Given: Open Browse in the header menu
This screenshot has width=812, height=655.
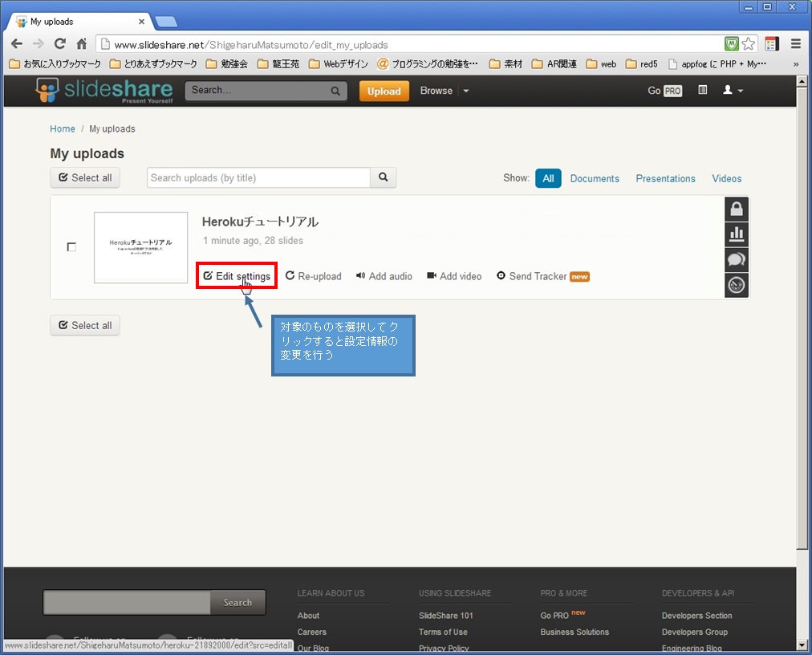Looking at the screenshot, I should (x=436, y=91).
